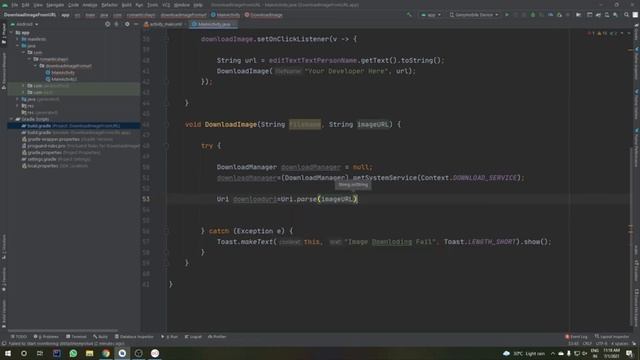Click the project panel gear settings icon
Viewport: 640px width, 360px height.
coord(127,24)
